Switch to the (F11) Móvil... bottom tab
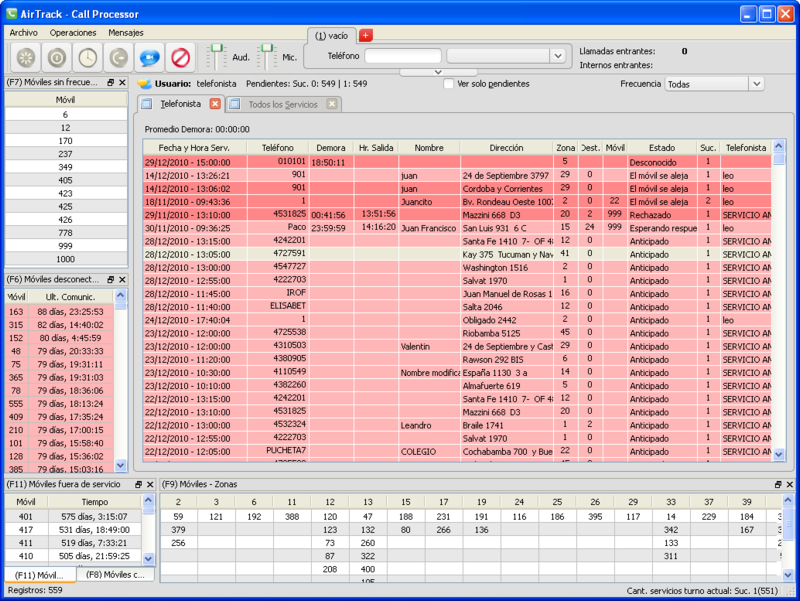 pyautogui.click(x=40, y=575)
